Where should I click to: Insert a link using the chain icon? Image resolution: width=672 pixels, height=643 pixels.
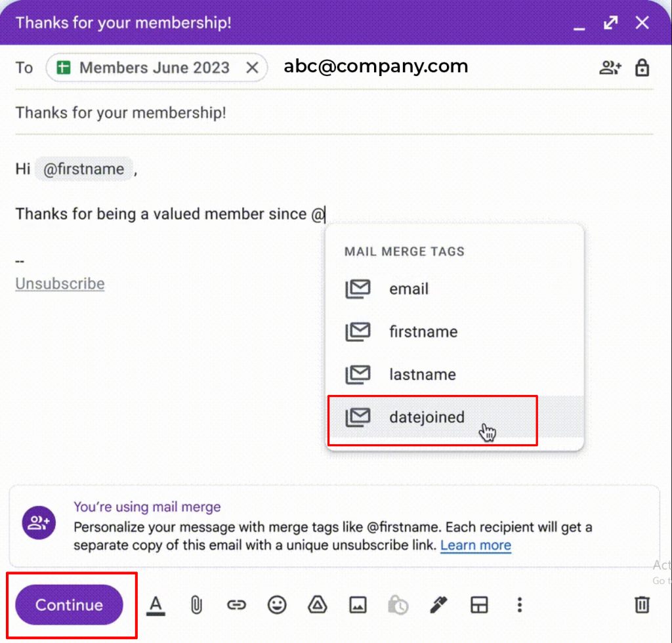point(236,605)
